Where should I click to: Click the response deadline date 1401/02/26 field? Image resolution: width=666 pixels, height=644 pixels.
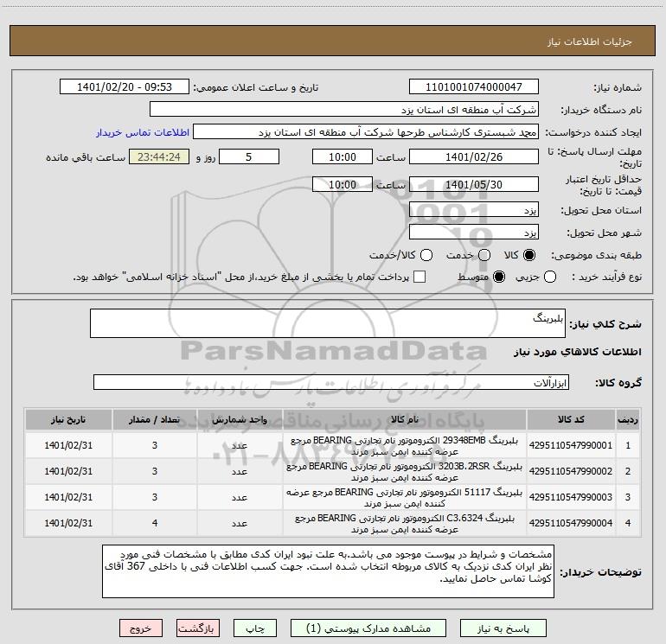point(474,156)
